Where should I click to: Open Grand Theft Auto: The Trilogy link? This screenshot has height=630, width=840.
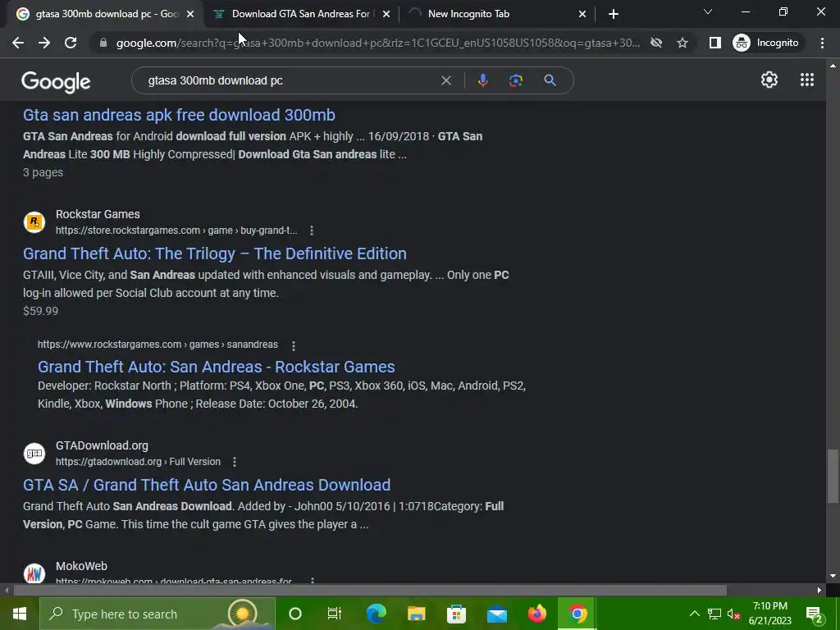coord(215,253)
